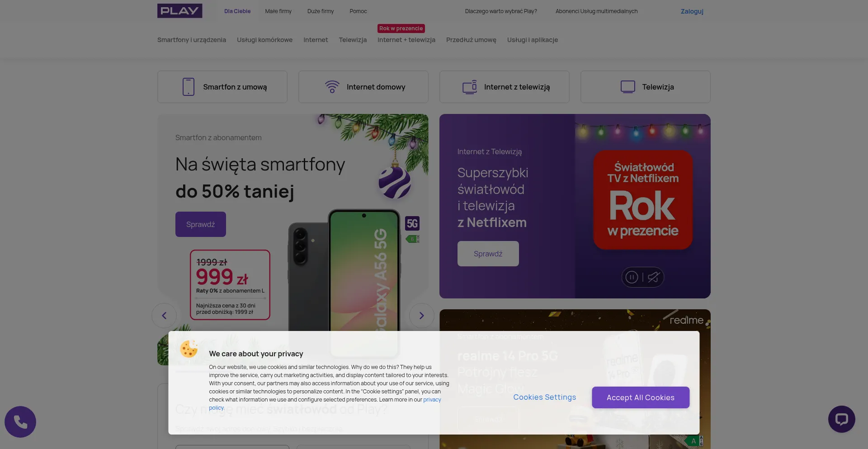This screenshot has height=449, width=868.
Task: Open Cookies Settings
Action: click(545, 397)
